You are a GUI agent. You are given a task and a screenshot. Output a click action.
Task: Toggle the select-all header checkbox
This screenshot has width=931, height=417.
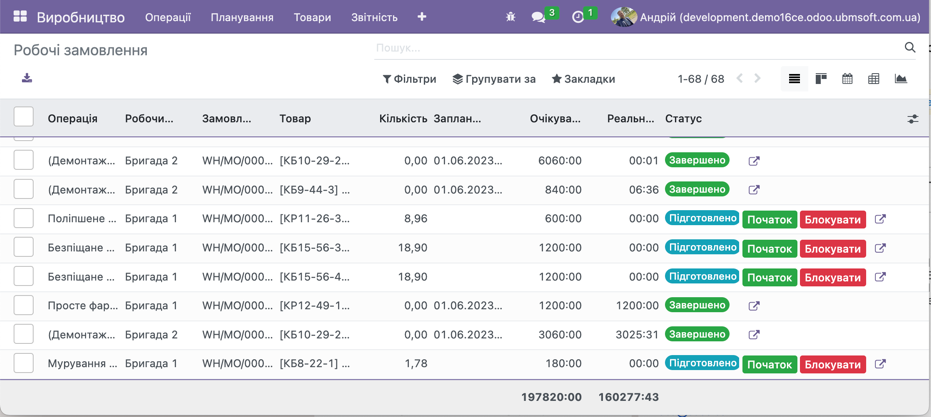24,118
